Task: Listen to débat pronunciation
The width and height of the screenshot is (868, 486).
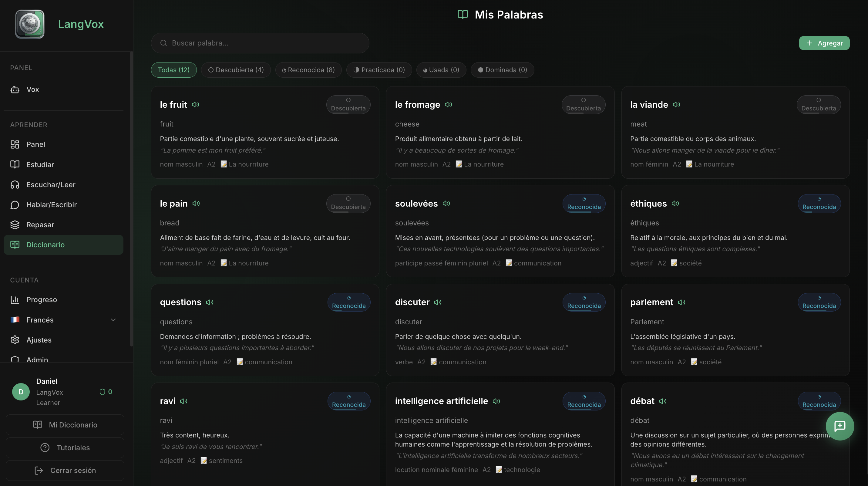Action: (663, 401)
